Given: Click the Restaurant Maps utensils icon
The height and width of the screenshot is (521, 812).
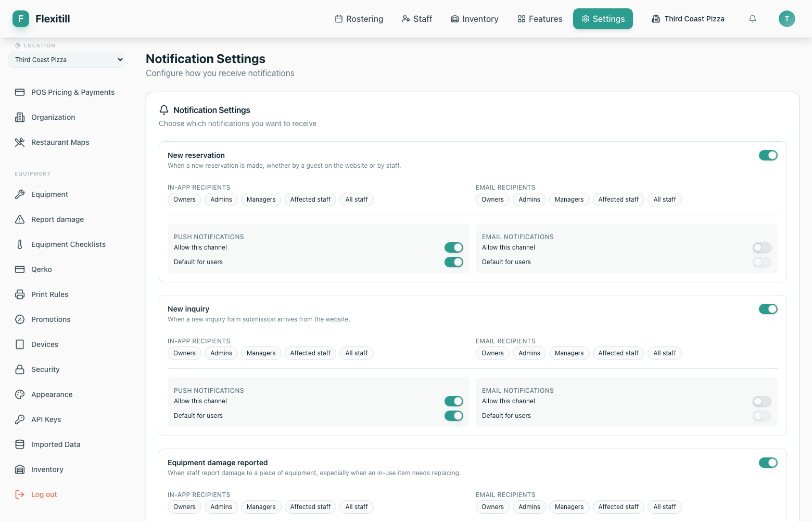Looking at the screenshot, I should pos(20,142).
